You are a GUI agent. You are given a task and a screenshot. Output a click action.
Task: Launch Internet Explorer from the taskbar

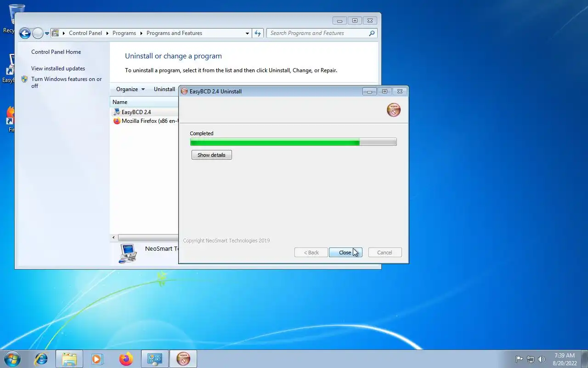point(41,359)
